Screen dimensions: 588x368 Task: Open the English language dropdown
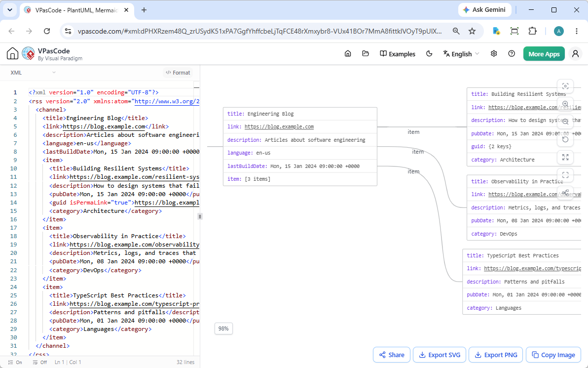(x=461, y=54)
